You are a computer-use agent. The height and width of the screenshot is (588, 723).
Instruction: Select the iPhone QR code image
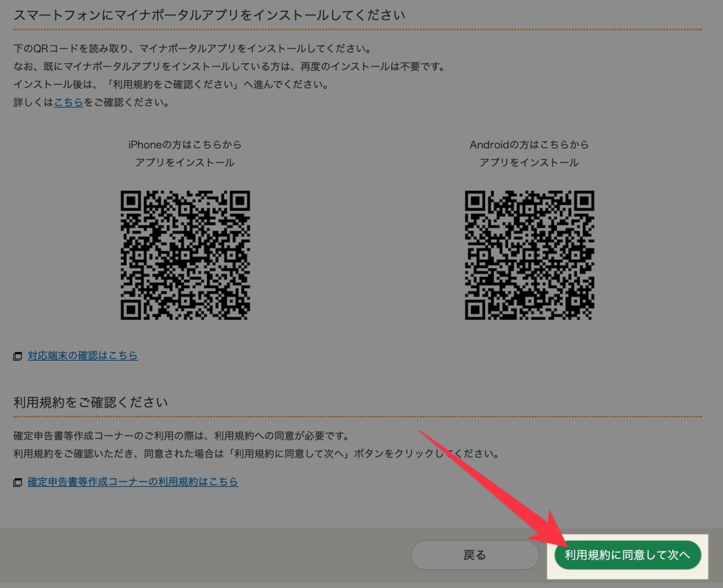point(185,255)
